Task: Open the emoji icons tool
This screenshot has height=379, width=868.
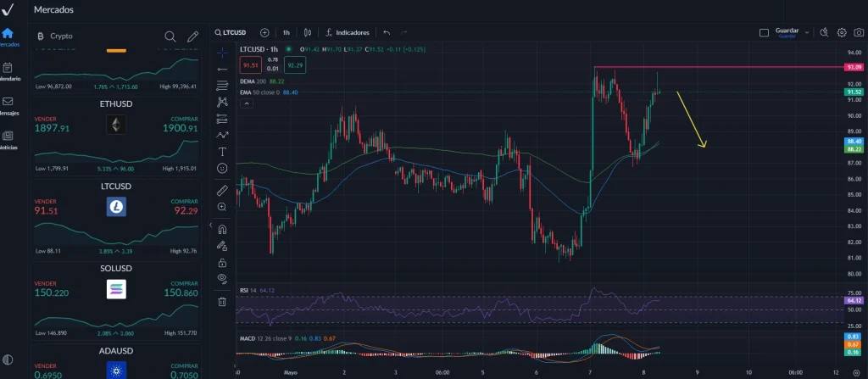Action: pos(222,168)
